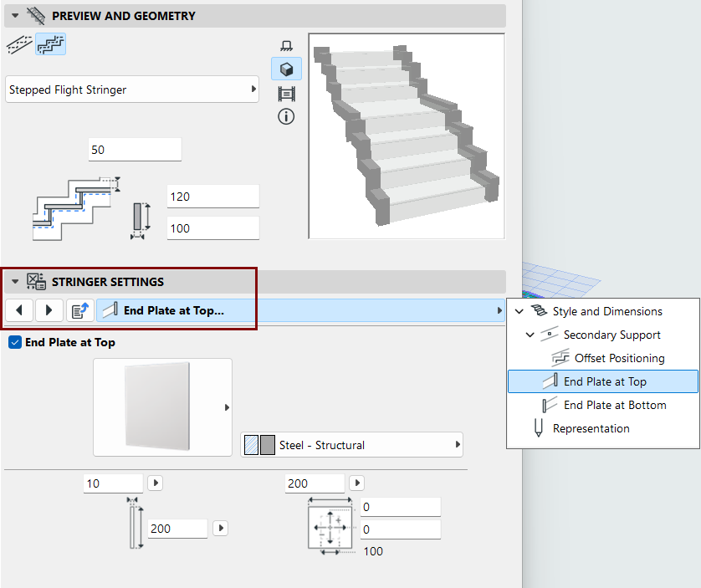Open arrow menu next to height 200
Viewport: 701px width, 588px height.
point(220,528)
